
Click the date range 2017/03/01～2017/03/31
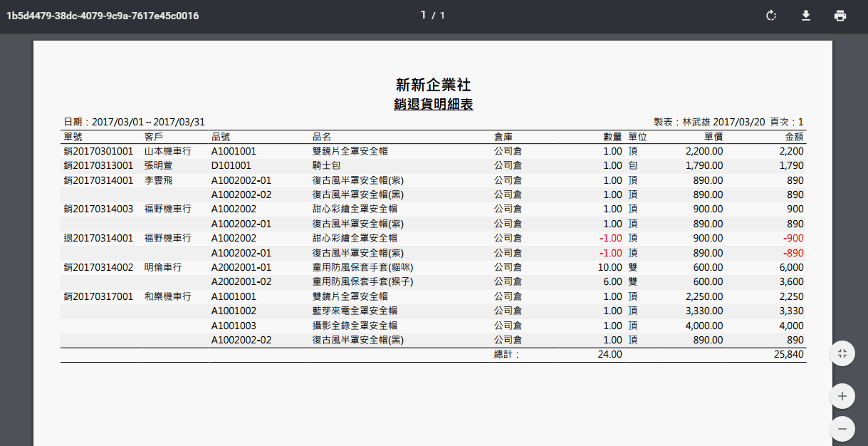pyautogui.click(x=148, y=123)
